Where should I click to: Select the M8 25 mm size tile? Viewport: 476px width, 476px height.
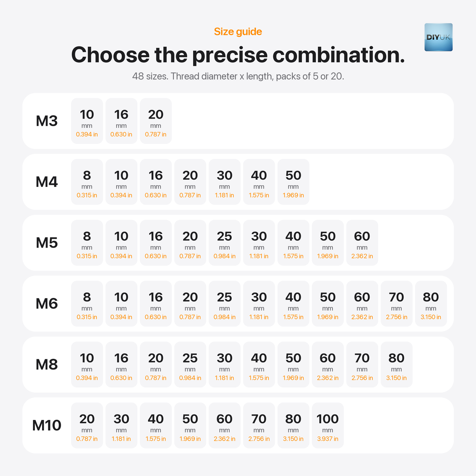click(190, 365)
